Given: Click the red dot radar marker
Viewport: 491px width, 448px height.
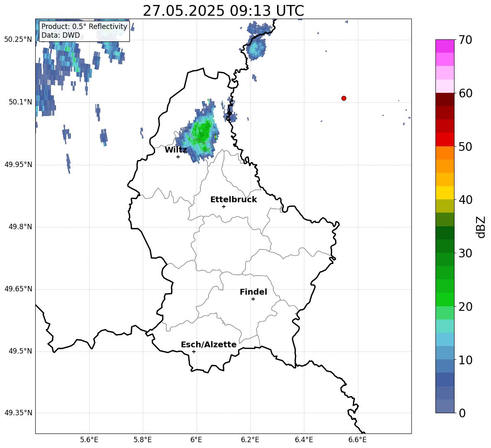Looking at the screenshot, I should [x=344, y=98].
